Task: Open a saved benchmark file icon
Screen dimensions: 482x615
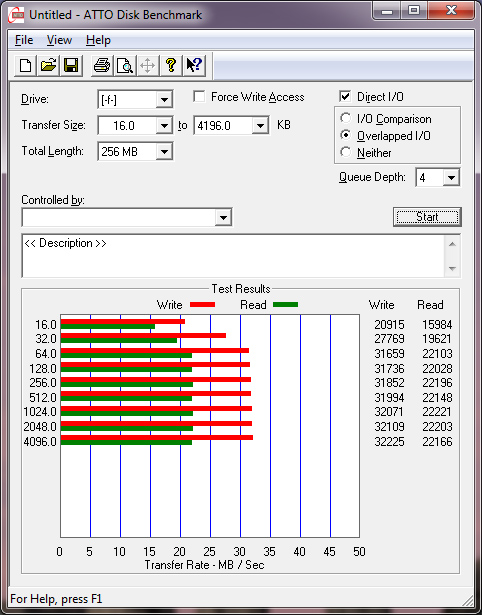Action: coord(48,65)
